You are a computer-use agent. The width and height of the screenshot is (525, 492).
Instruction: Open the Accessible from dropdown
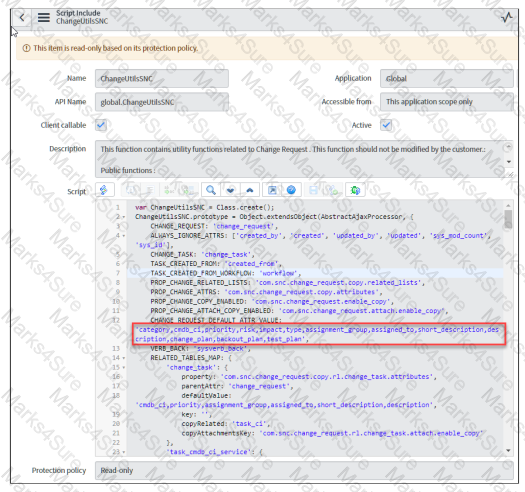pyautogui.click(x=447, y=101)
